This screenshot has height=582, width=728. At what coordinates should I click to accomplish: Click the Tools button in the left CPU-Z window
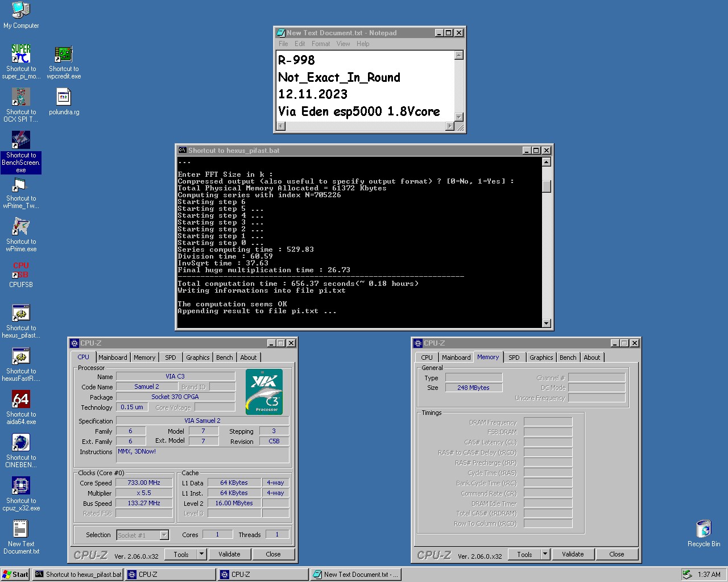point(181,554)
